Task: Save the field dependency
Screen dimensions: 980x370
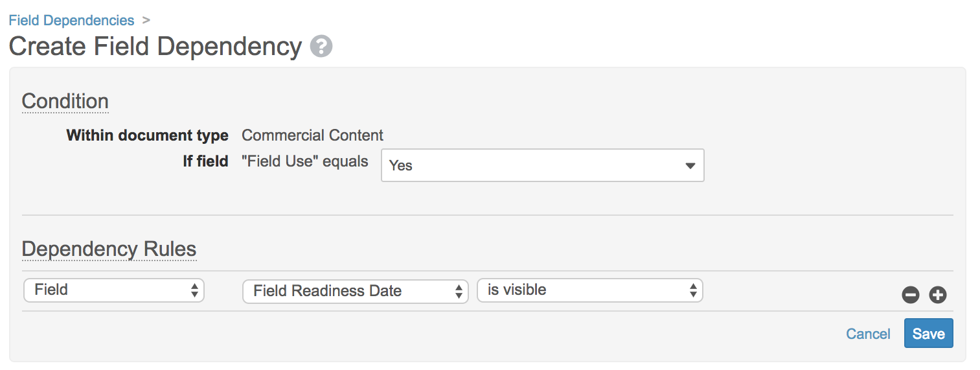Action: [929, 333]
